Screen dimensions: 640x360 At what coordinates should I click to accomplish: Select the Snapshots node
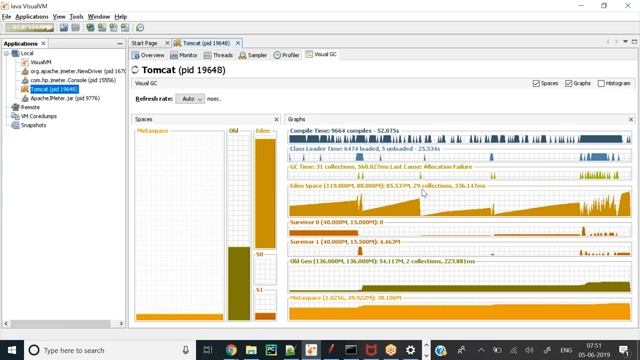point(33,125)
